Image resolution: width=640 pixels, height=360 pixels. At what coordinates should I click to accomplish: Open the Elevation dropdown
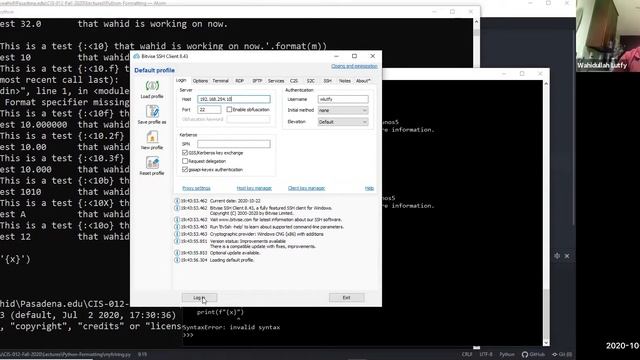[343, 122]
